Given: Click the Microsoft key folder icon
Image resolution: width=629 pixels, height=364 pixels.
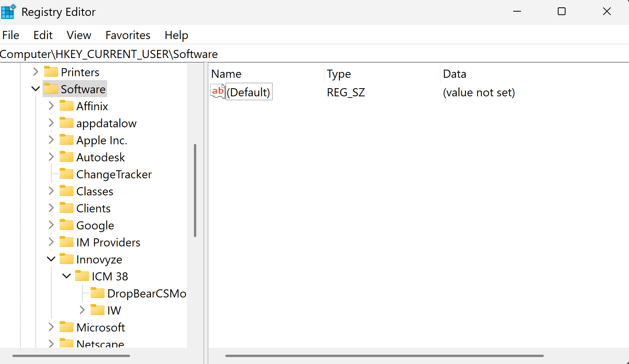Looking at the screenshot, I should coord(67,327).
